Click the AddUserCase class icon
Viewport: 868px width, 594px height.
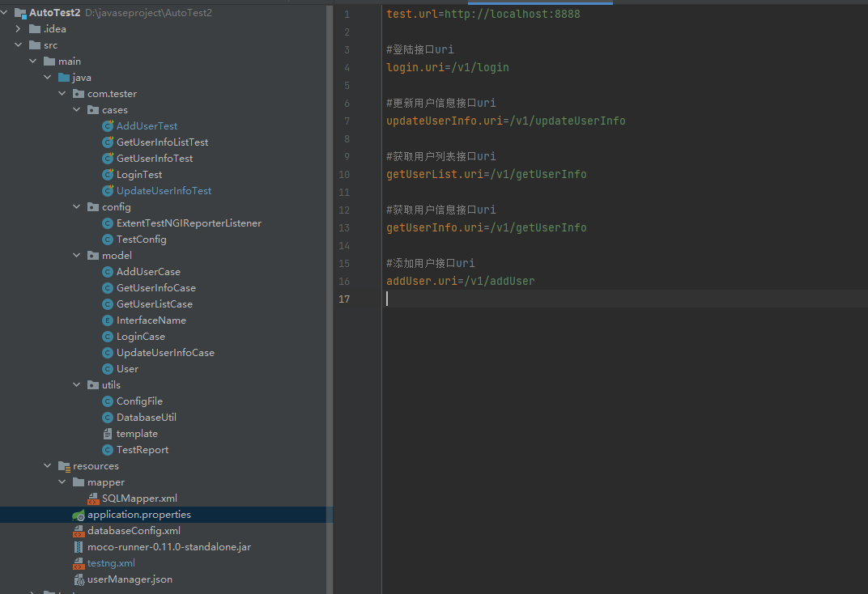point(108,272)
